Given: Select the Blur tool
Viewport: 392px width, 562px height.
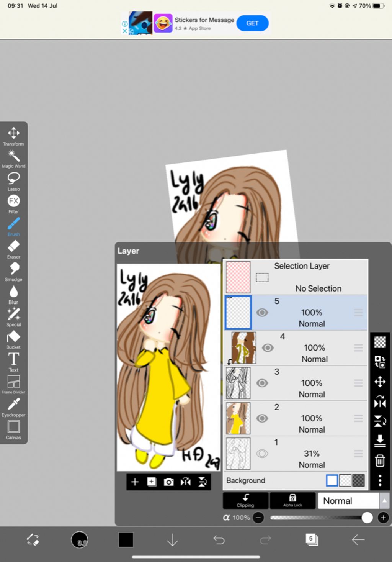Looking at the screenshot, I should 13,294.
